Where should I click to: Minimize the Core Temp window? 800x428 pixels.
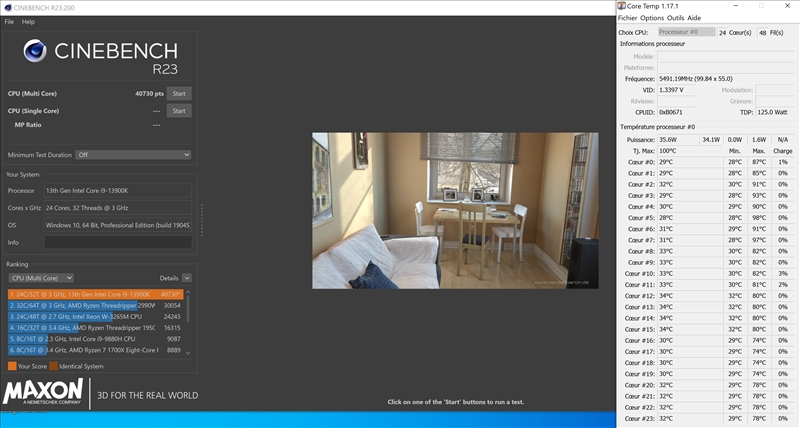736,6
